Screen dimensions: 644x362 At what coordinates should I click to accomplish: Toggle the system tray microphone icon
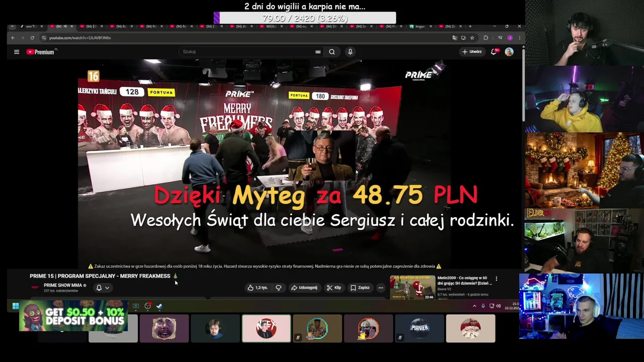[483, 306]
